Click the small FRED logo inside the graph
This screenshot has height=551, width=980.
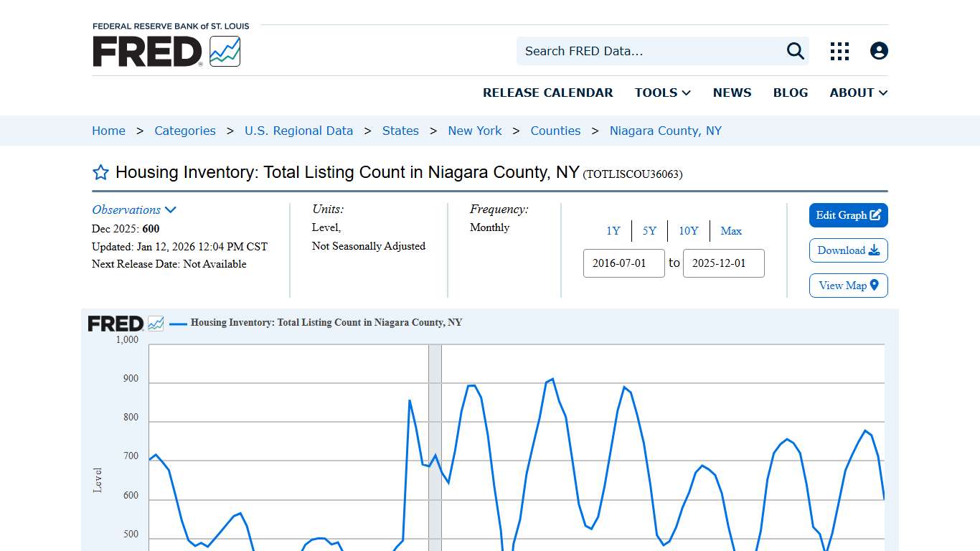123,323
